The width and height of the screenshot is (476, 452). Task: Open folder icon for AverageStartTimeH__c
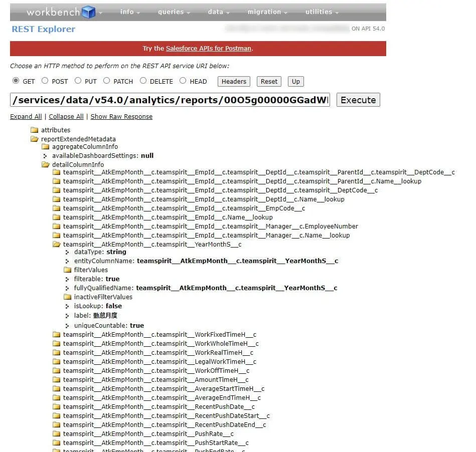coord(57,389)
